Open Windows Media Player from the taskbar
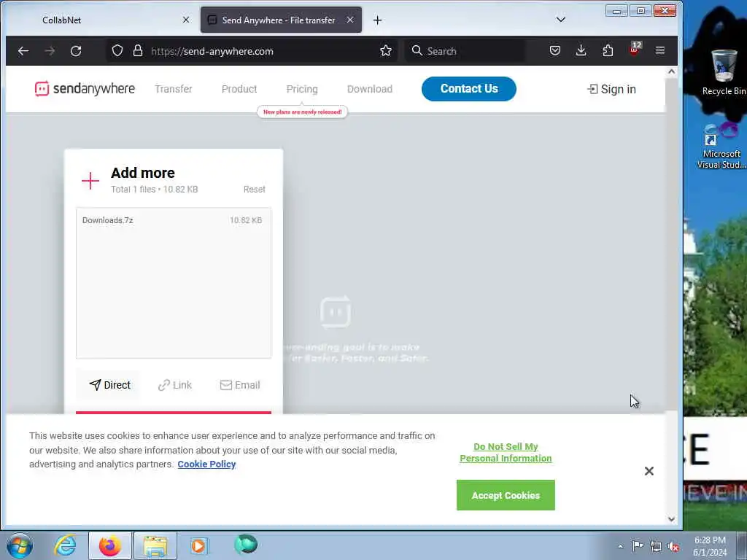The height and width of the screenshot is (560, 747). (x=198, y=545)
